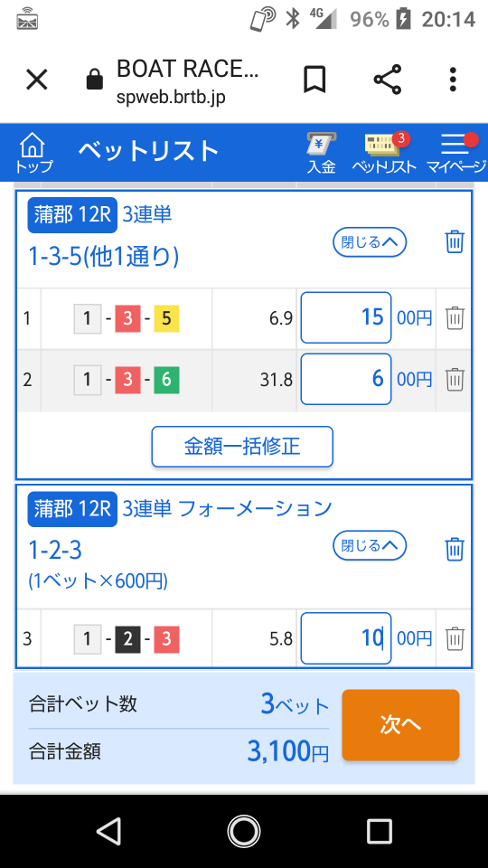Delete the 1-3-5 bet row
The width and height of the screenshot is (488, 868).
point(455,318)
